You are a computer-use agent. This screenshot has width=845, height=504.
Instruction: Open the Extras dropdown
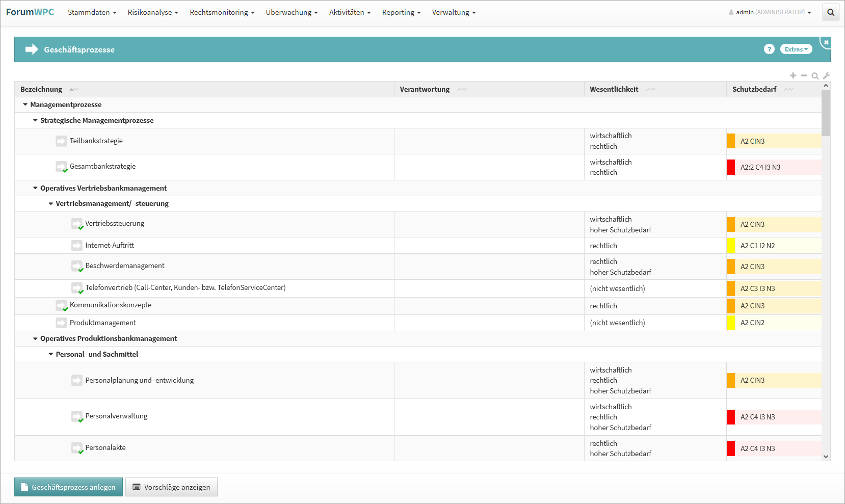point(796,49)
